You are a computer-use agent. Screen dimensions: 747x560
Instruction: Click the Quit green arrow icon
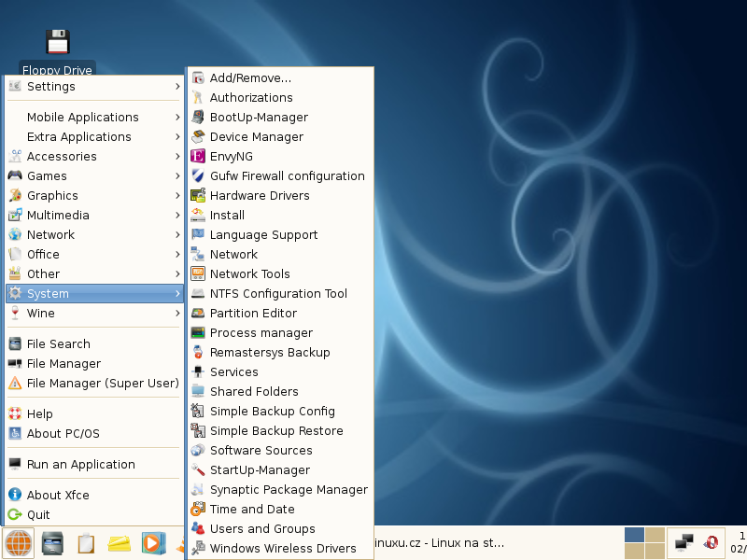click(x=15, y=514)
